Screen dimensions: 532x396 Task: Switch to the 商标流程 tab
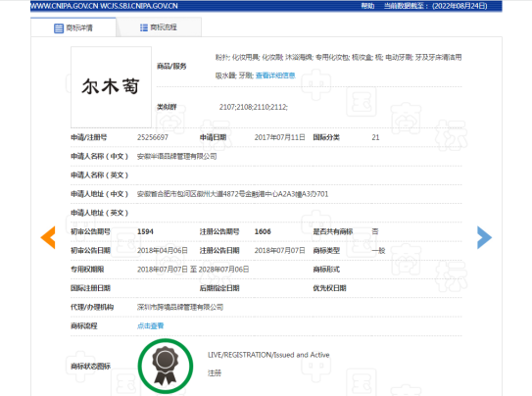coord(159,27)
